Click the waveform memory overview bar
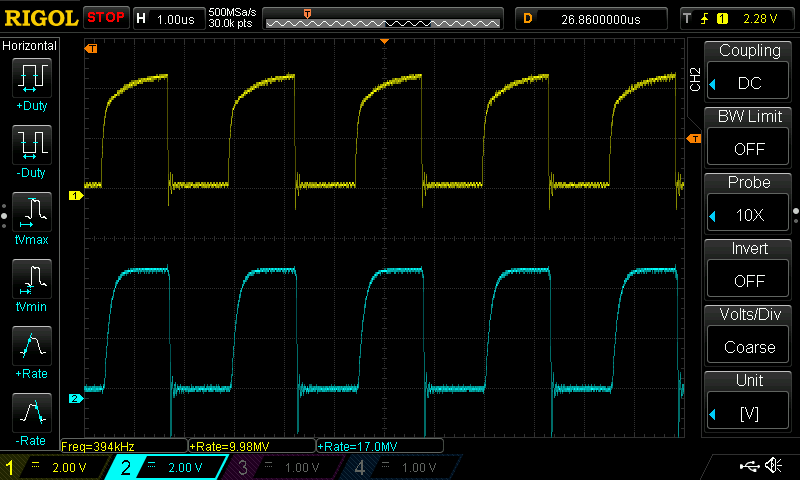Viewport: 800px width, 480px height. click(x=383, y=19)
